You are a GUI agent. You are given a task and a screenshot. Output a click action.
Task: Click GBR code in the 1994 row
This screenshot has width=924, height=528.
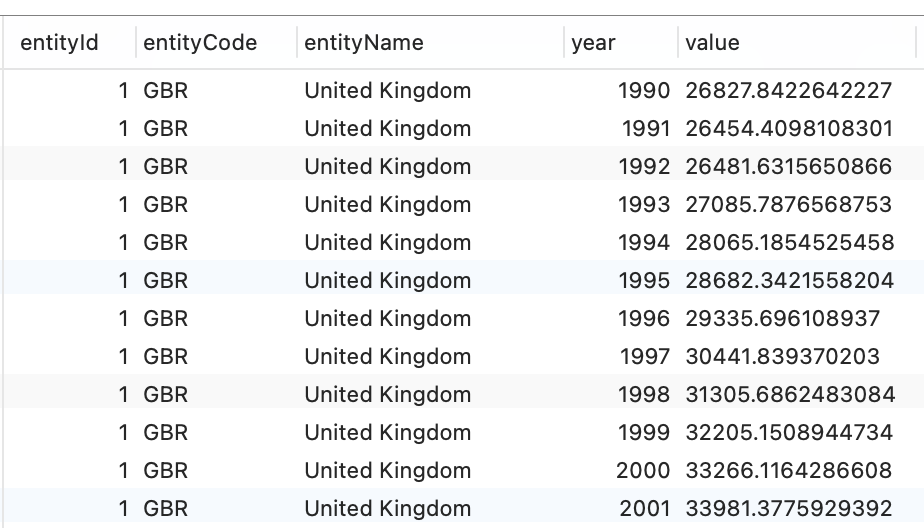click(166, 243)
